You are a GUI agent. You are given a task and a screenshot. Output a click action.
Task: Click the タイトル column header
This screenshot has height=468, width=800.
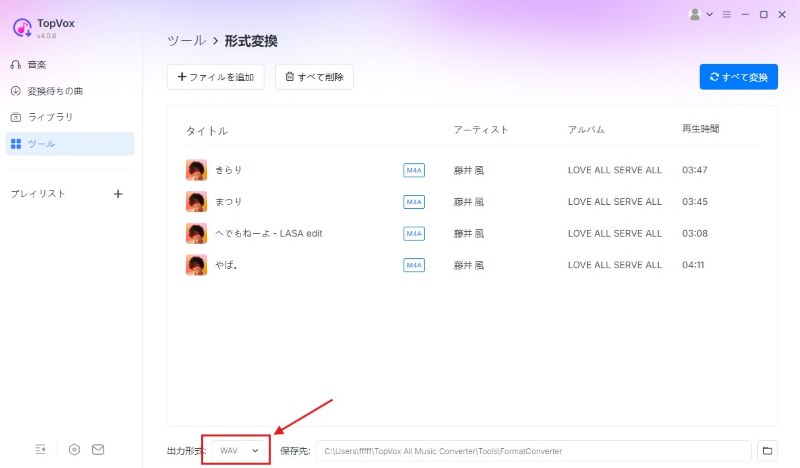[207, 131]
